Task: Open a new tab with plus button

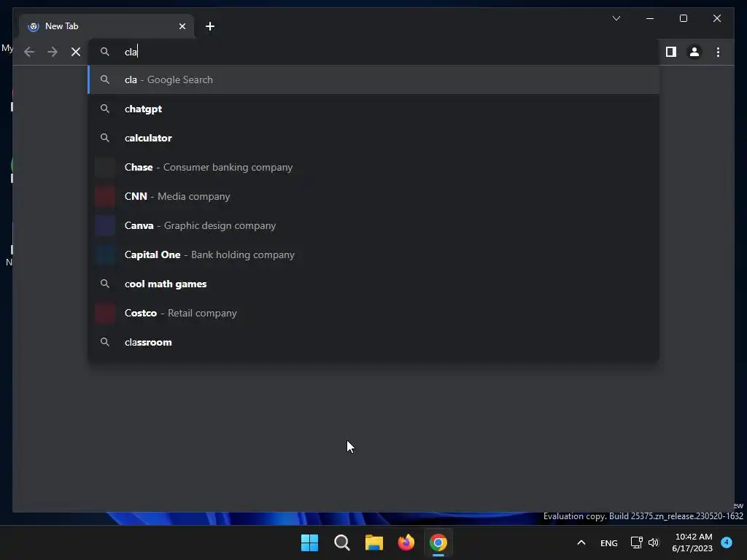Action: pos(210,26)
